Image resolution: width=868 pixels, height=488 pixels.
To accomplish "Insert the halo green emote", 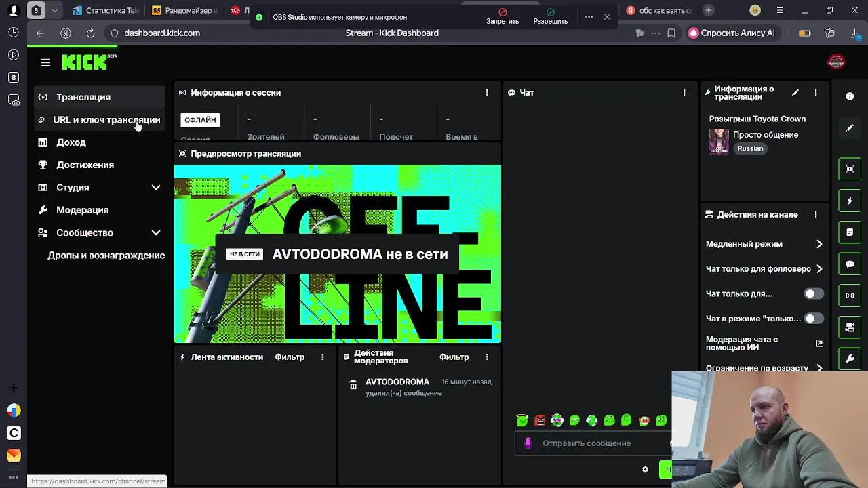I will [522, 420].
